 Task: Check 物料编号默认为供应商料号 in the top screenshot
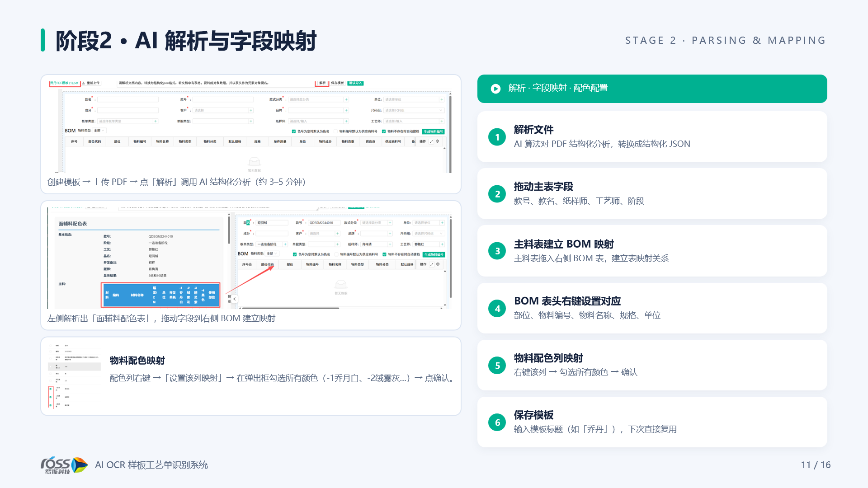coord(335,131)
